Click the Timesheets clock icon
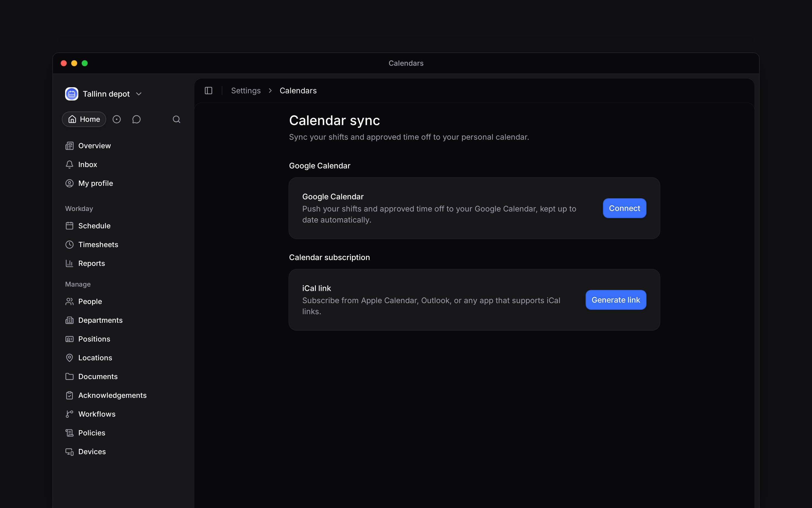This screenshot has width=812, height=508. pos(70,245)
